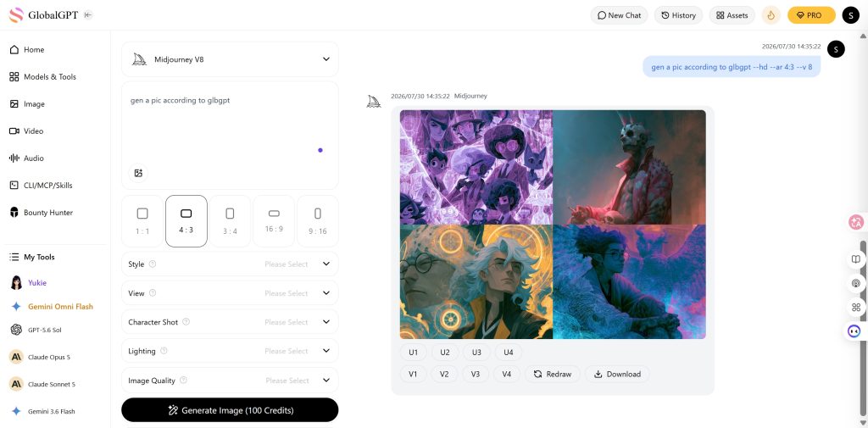Go to Home in sidebar

[x=26, y=49]
